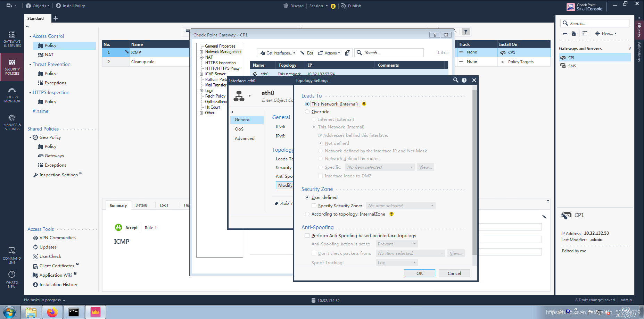Viewport: 644px width, 319px height.
Task: Check Interface leads to DMZ checkbox
Action: (320, 176)
